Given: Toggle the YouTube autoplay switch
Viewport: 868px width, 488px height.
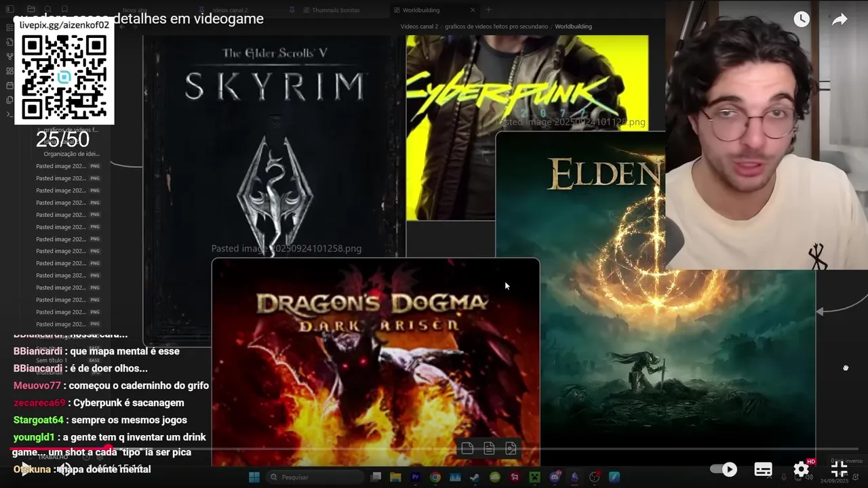Looking at the screenshot, I should coord(724,469).
